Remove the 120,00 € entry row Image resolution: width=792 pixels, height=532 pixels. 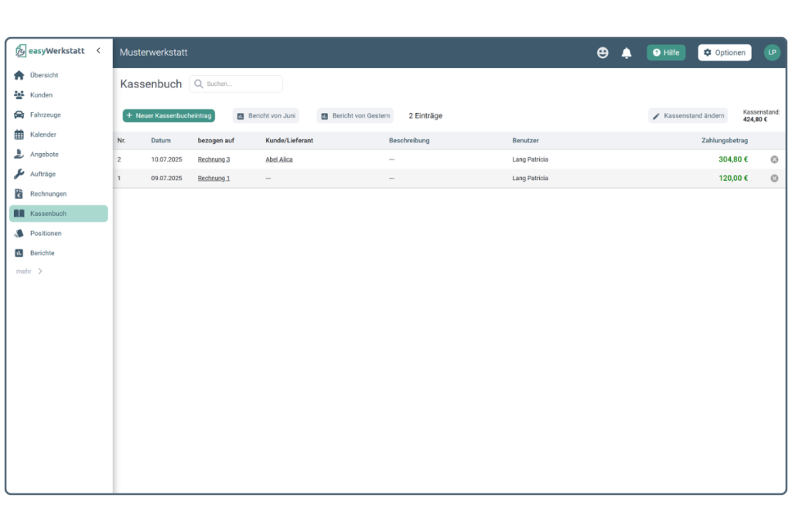coord(774,178)
